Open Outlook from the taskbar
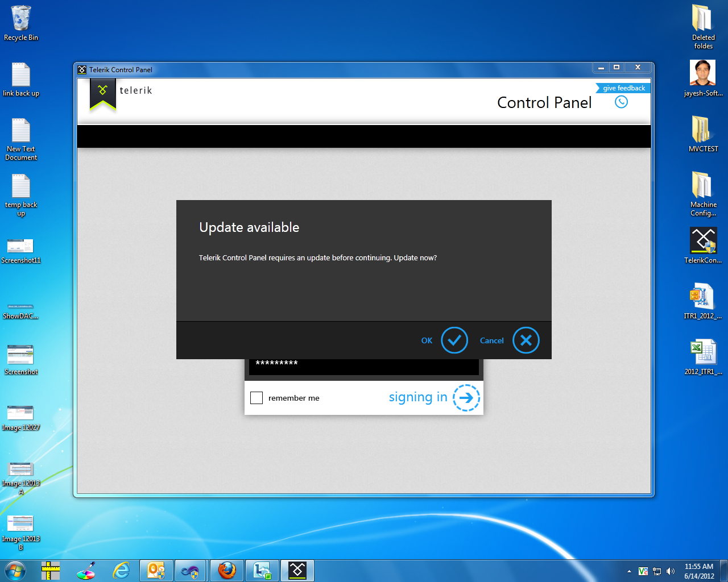Viewport: 728px width, 582px height. click(156, 571)
